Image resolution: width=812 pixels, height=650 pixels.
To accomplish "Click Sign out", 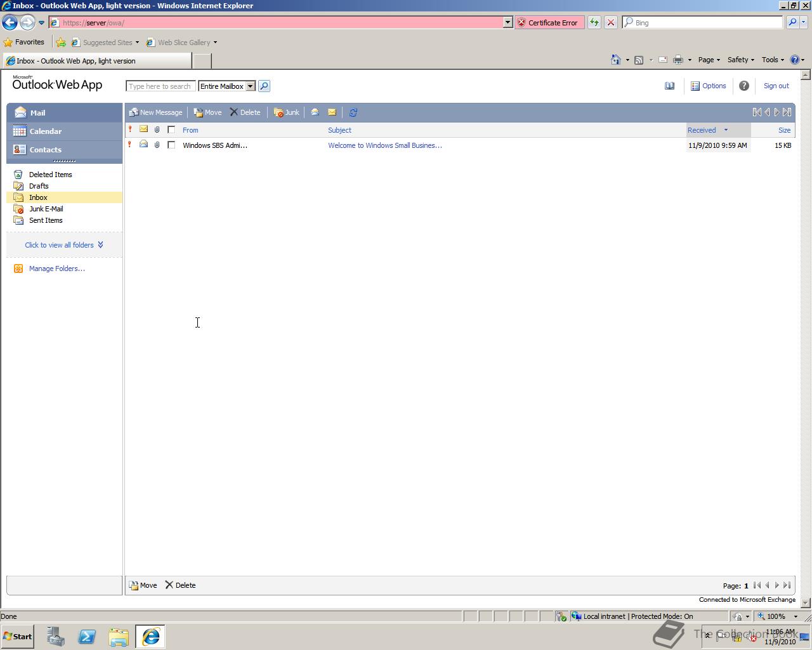I will (776, 86).
